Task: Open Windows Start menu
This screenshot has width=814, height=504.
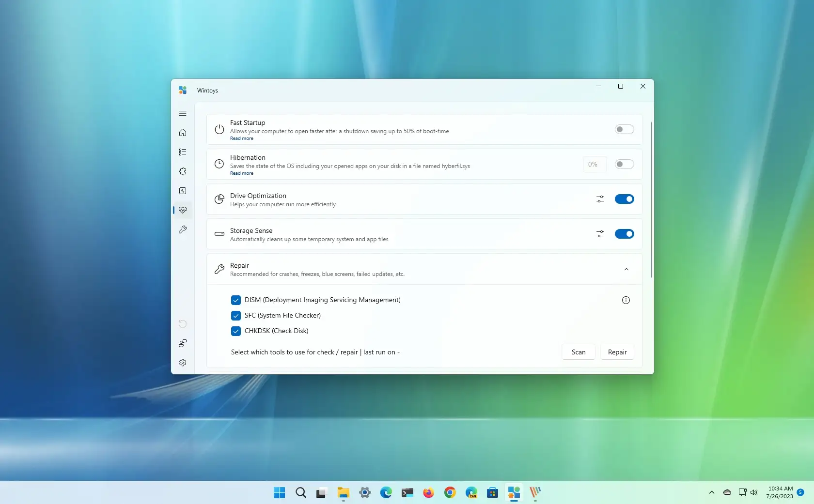Action: (x=280, y=493)
